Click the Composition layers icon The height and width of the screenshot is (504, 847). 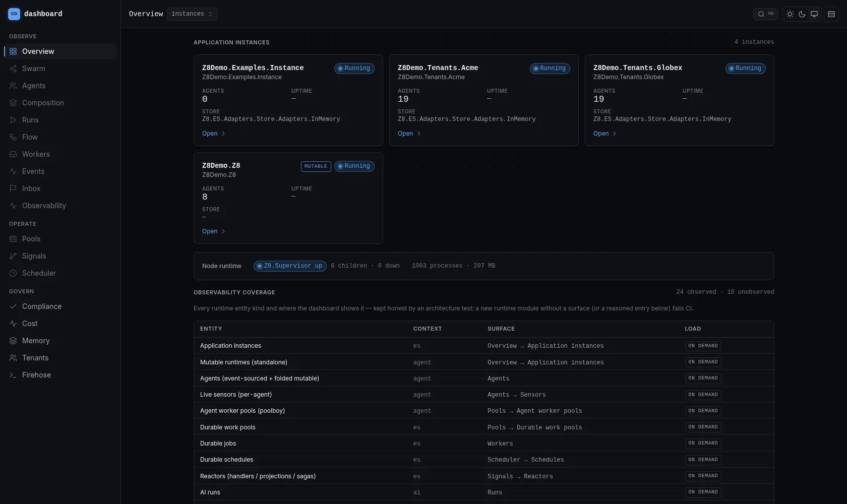(13, 103)
